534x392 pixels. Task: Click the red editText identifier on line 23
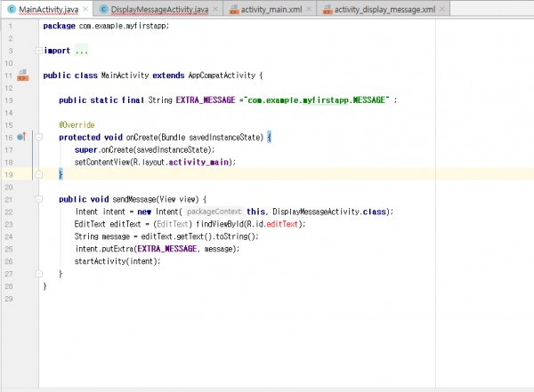(x=282, y=224)
